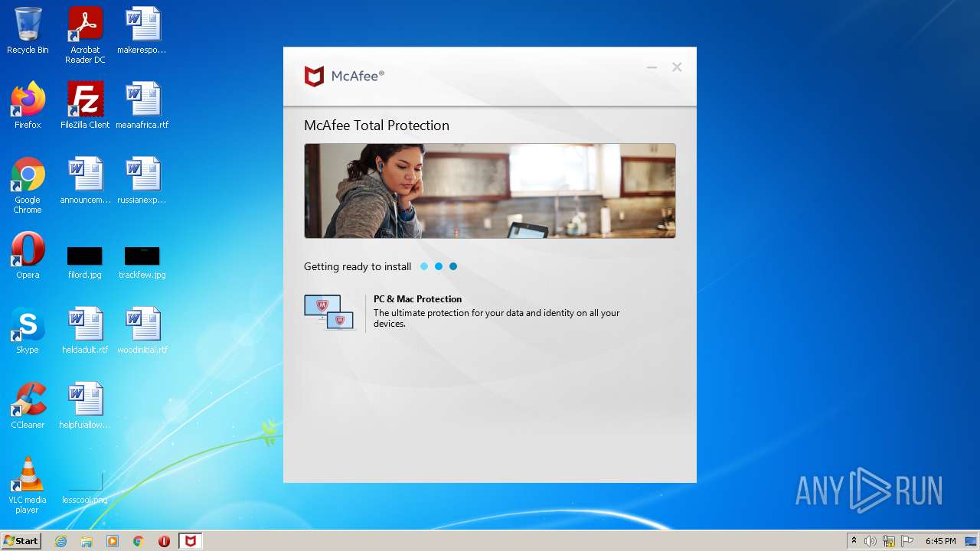Open the Windows Start menu

point(21,541)
